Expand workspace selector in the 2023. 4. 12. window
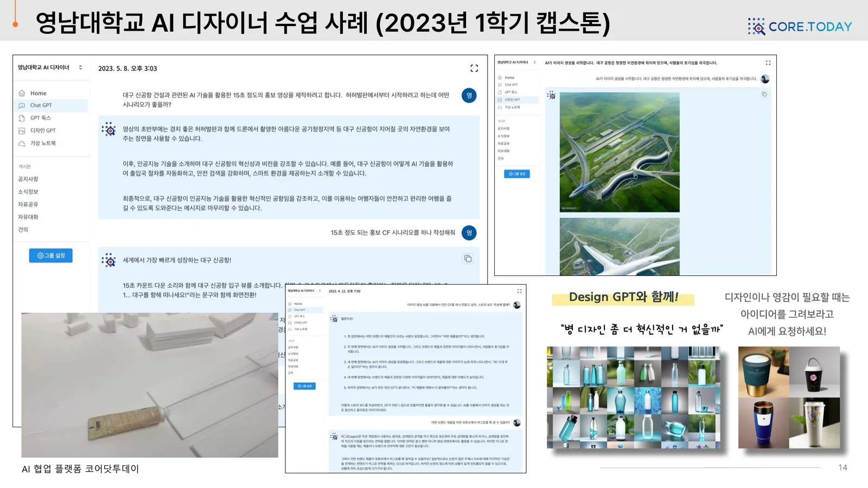Viewport: 868px width, 488px height. tap(320, 291)
